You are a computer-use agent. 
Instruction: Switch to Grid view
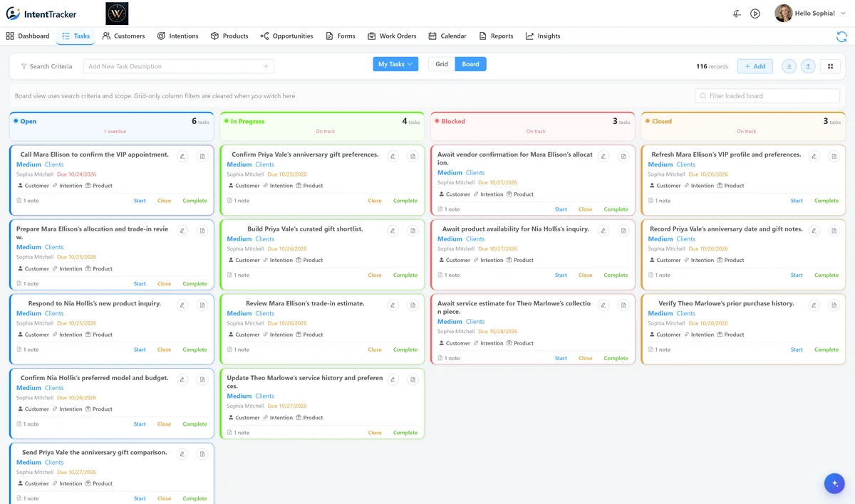pos(442,64)
